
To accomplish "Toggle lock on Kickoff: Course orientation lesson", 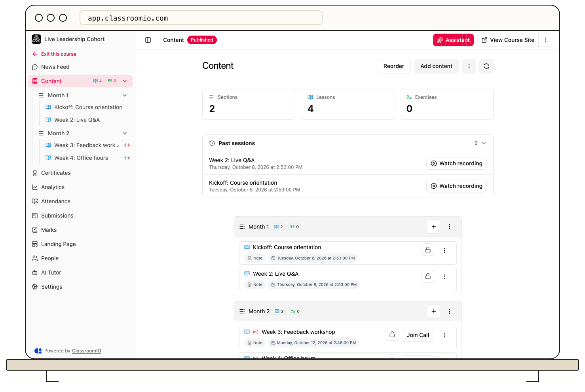I will [428, 250].
